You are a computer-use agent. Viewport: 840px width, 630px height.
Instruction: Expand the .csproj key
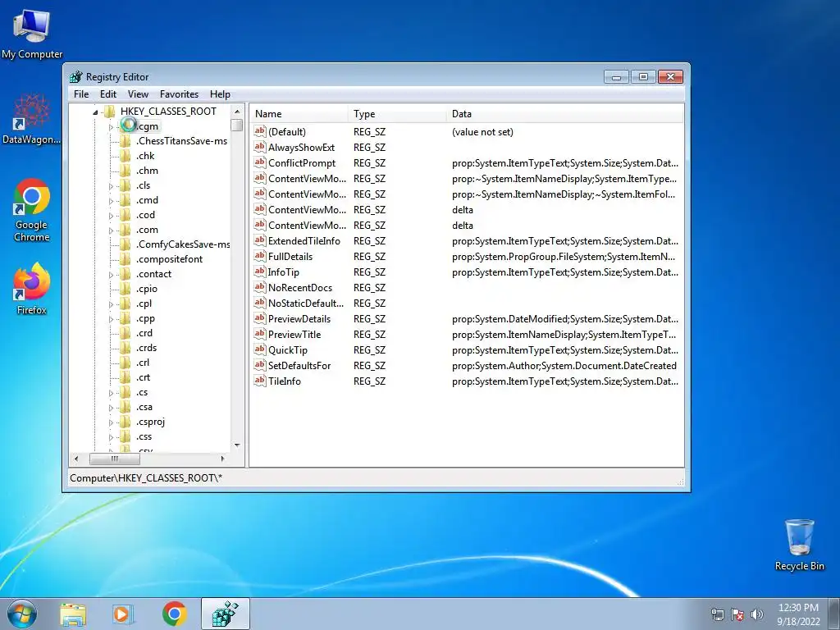click(111, 422)
